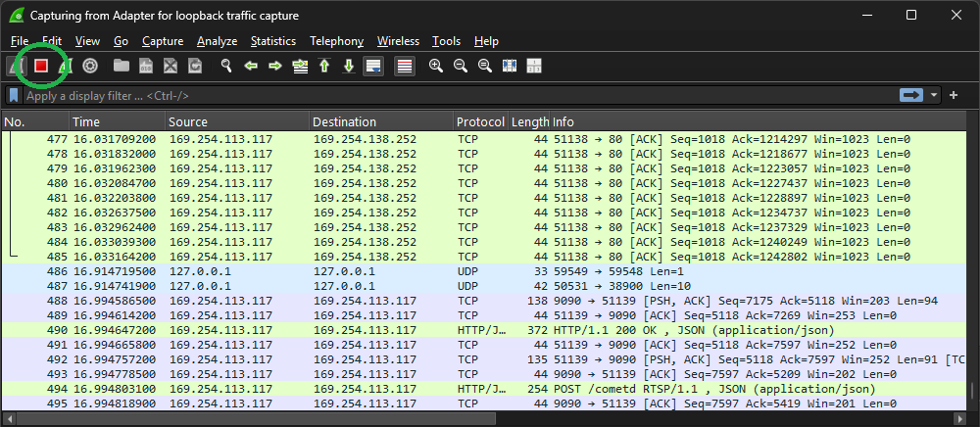Viewport: 980px width, 427px height.
Task: Select packet 485 with Ack=1242802
Action: pos(484,256)
